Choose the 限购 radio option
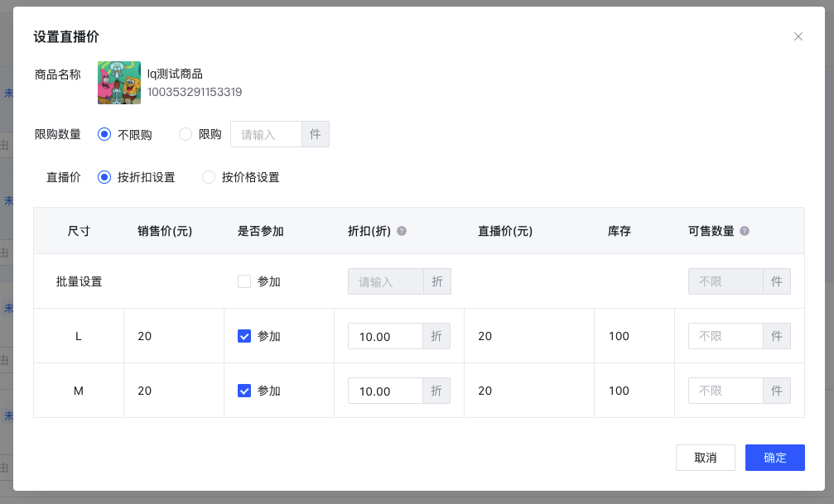This screenshot has height=504, width=834. click(185, 135)
